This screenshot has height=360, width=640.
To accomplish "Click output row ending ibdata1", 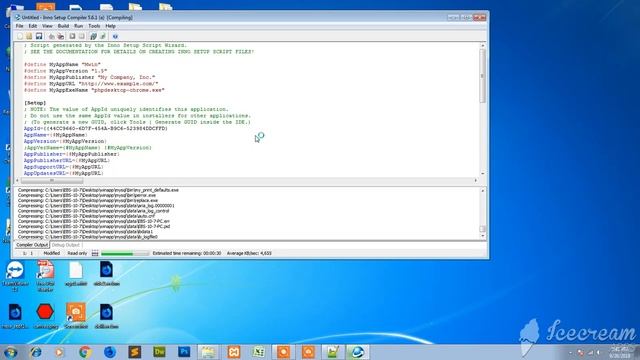I will click(85, 231).
